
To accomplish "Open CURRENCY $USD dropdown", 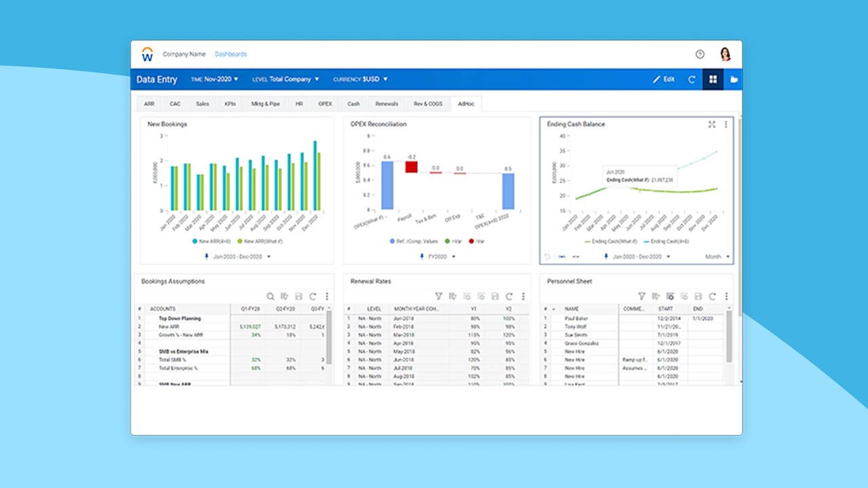I will [x=360, y=79].
